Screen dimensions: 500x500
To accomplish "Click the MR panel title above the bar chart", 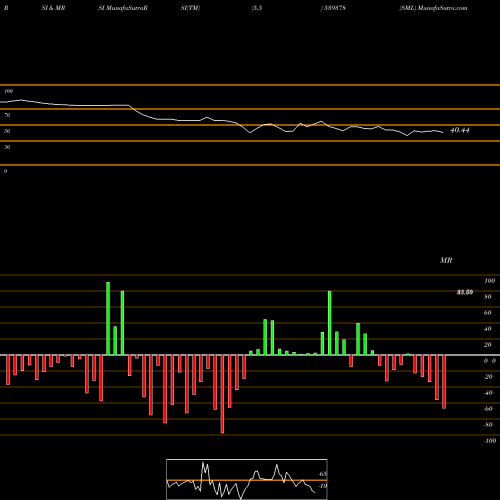I will 446,260.
